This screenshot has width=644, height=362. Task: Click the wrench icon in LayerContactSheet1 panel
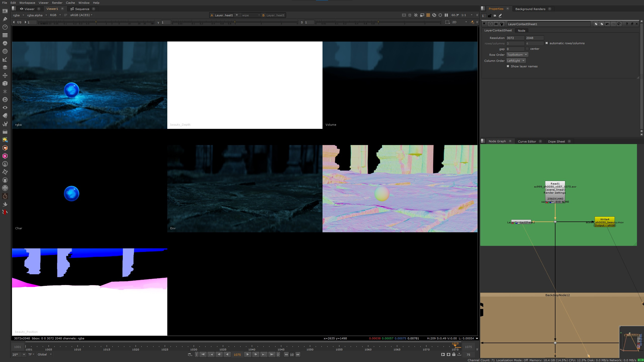[x=502, y=24]
